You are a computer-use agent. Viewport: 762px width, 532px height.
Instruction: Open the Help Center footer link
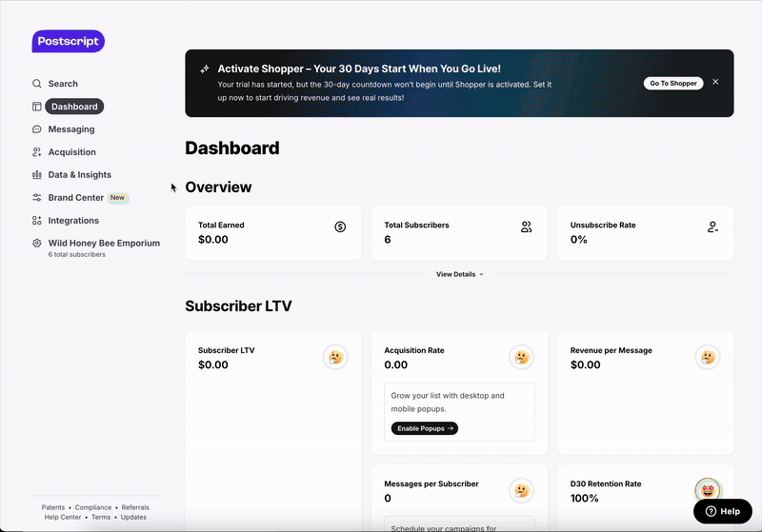click(61, 517)
